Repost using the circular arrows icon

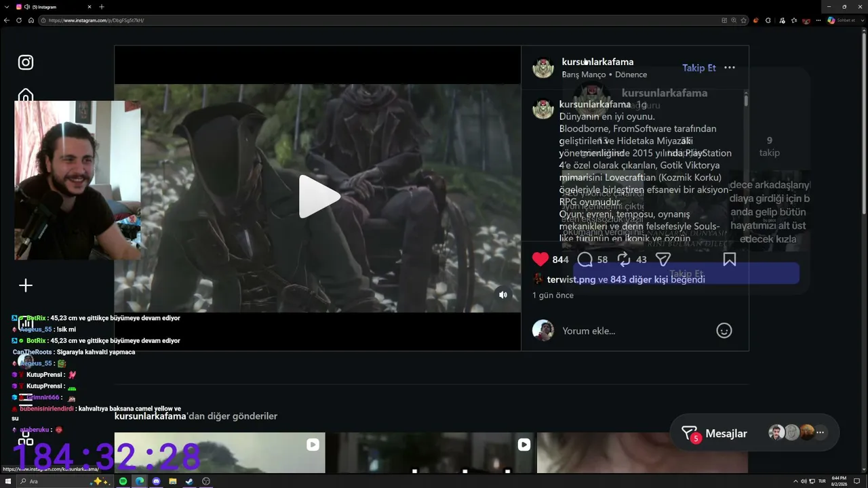tap(624, 260)
